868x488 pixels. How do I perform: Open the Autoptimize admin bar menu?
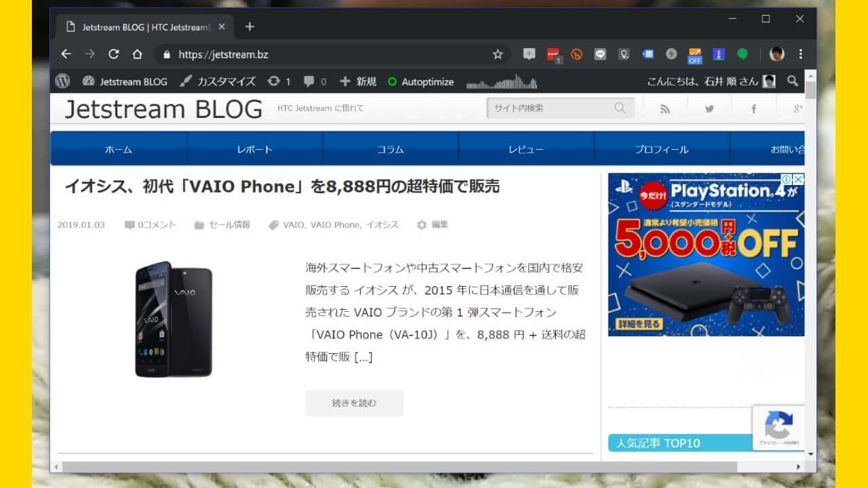420,81
